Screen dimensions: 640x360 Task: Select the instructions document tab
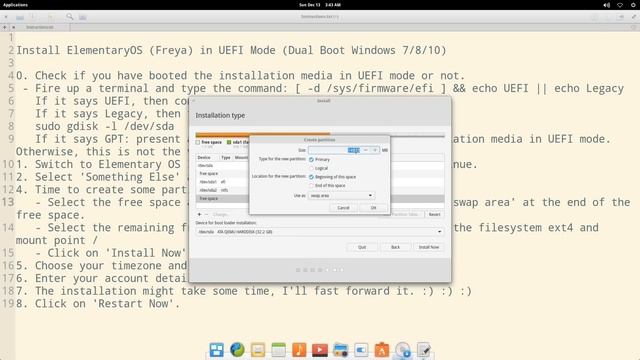click(40, 27)
